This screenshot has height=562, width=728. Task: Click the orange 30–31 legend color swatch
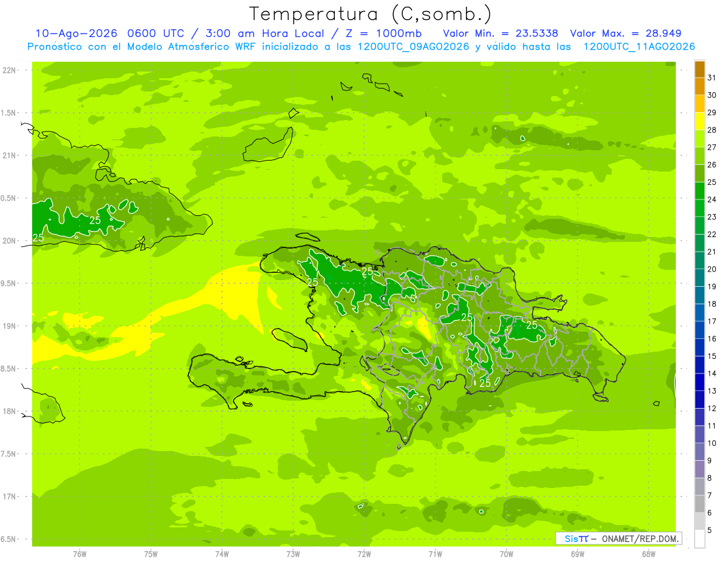click(699, 87)
